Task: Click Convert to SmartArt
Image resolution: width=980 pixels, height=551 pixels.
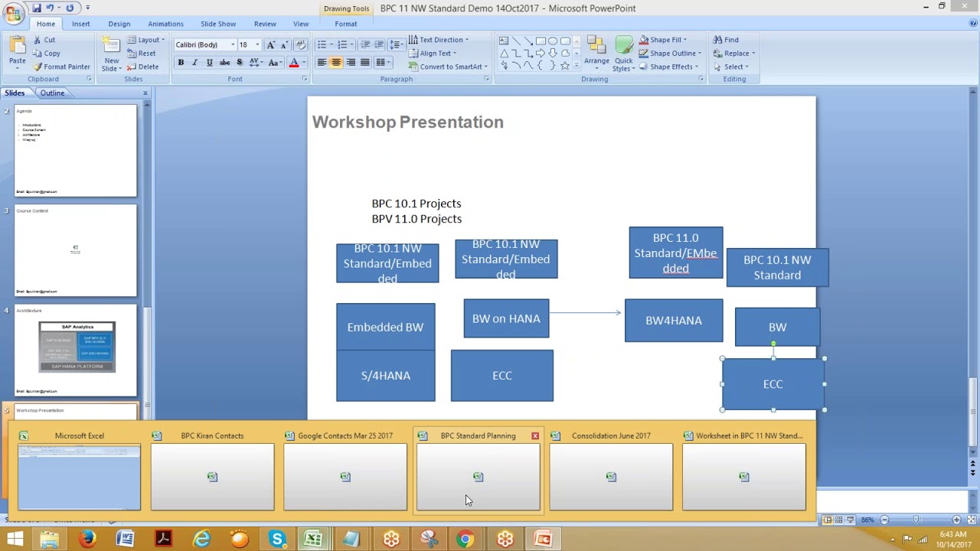Action: click(x=448, y=67)
